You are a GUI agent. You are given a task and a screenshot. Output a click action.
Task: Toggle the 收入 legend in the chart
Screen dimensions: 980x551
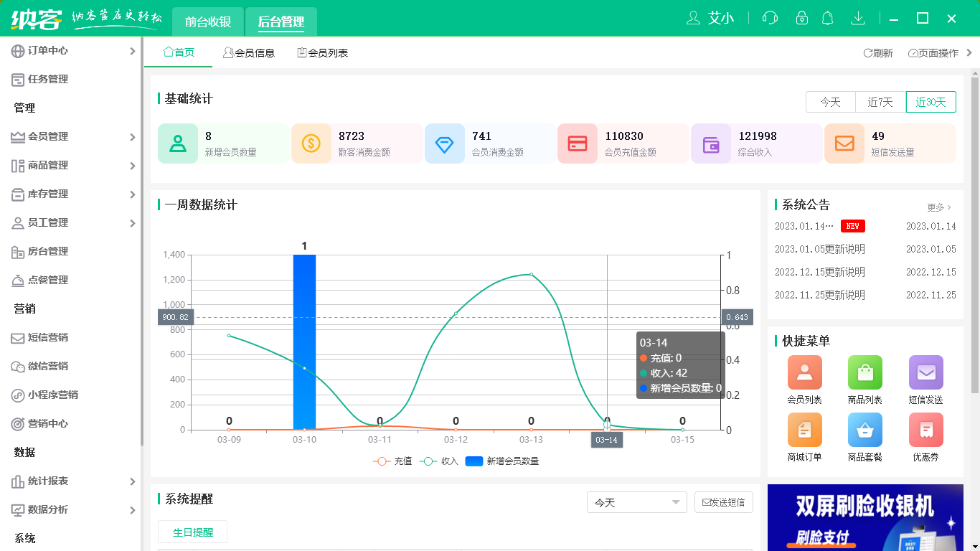point(439,461)
